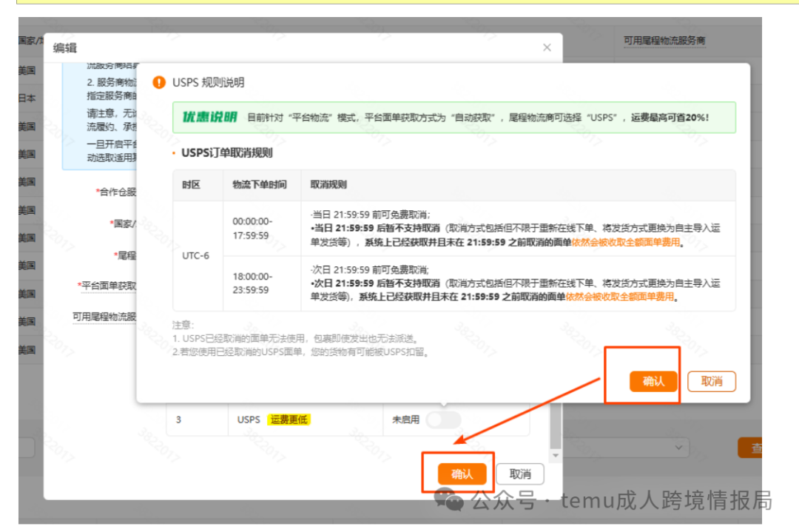The height and width of the screenshot is (532, 799).
Task: Click the 运费更低 tag next to USPS
Action: (289, 420)
